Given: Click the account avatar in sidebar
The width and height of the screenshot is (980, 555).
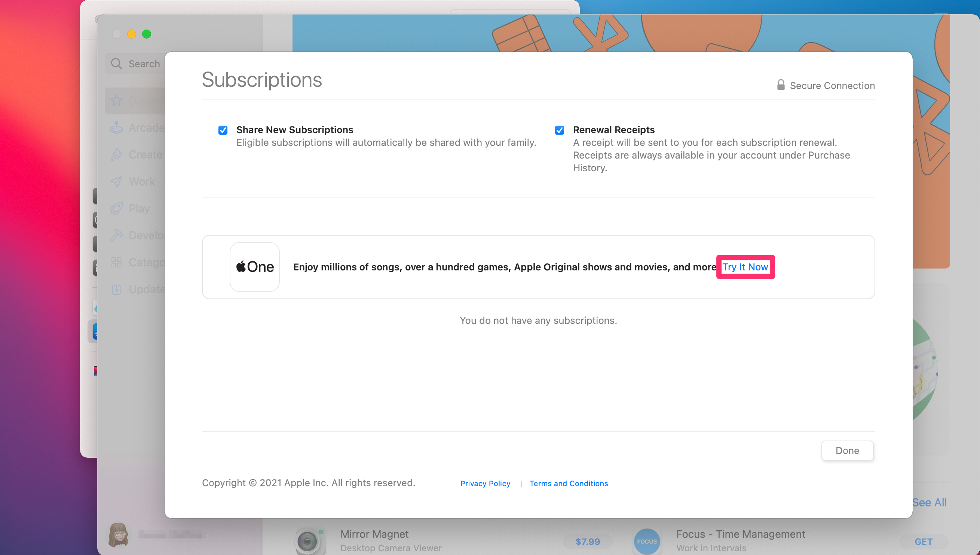Looking at the screenshot, I should coord(119,535).
